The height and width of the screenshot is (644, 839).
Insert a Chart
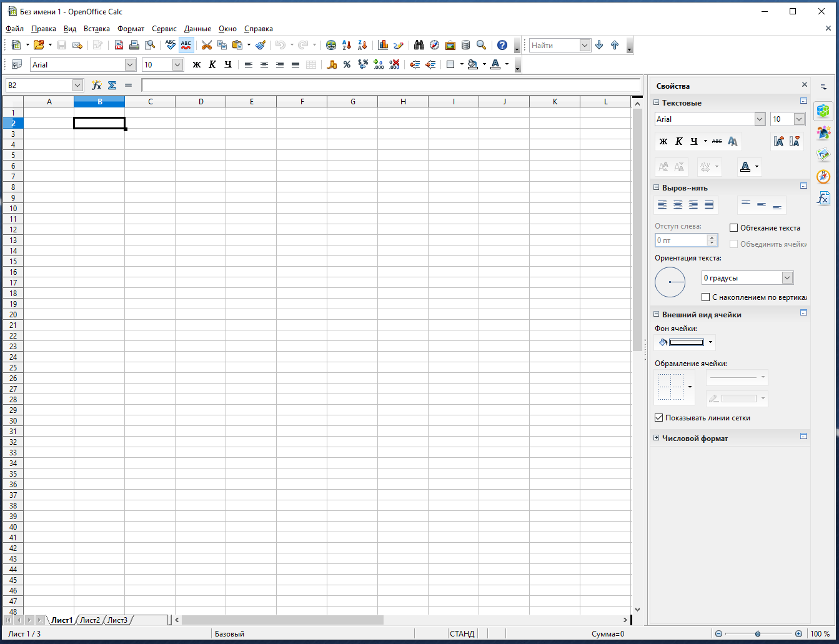(384, 45)
